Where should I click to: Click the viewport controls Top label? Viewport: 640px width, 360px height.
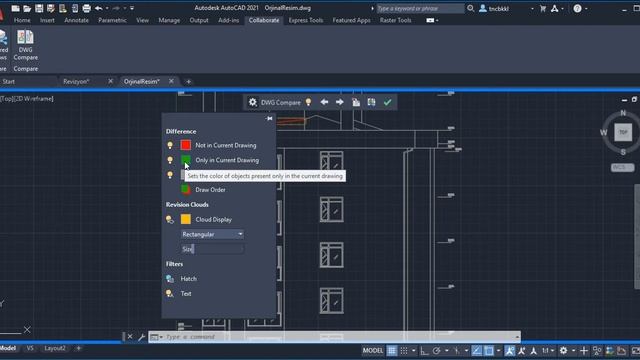[8, 99]
